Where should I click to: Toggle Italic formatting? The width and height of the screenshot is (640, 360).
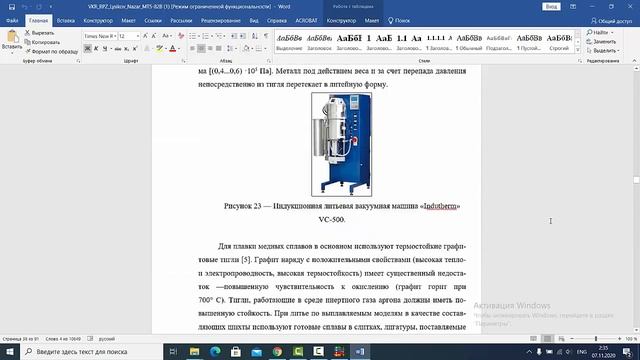pyautogui.click(x=96, y=49)
